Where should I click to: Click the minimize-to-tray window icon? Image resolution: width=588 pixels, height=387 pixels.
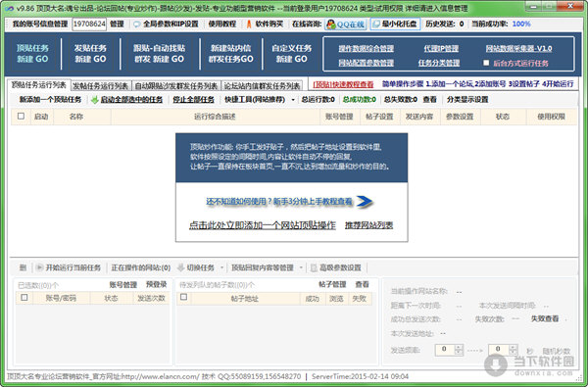click(376, 24)
